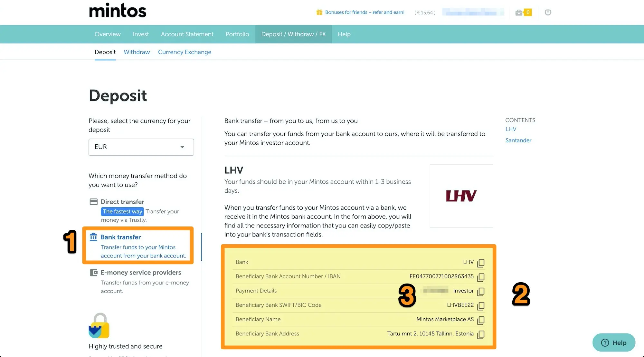Copy the Beneficiary Name Mintos Marketplace AS
Image resolution: width=644 pixels, height=357 pixels.
coord(481,320)
